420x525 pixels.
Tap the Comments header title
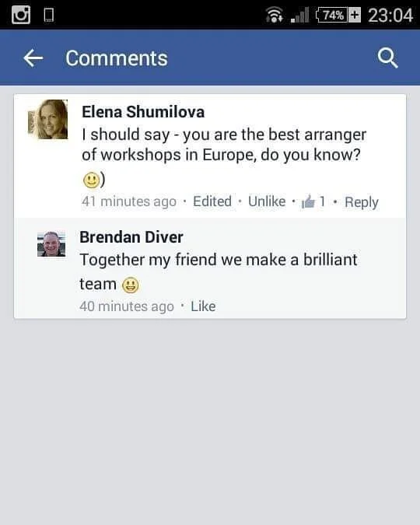click(117, 58)
